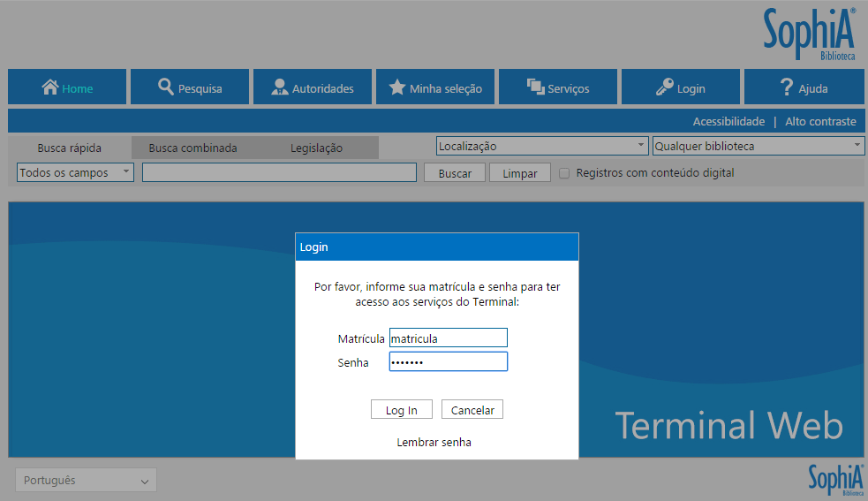This screenshot has height=501, width=868.
Task: Open the Qualquer biblioteca dropdown
Action: (758, 146)
